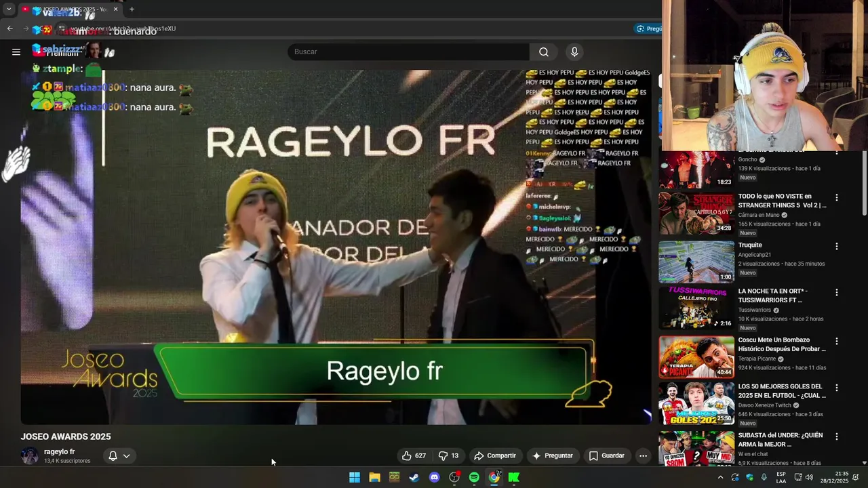Open the Coscu Terapia Picante thumbnail
Screen dimensions: 868x488
click(x=696, y=357)
